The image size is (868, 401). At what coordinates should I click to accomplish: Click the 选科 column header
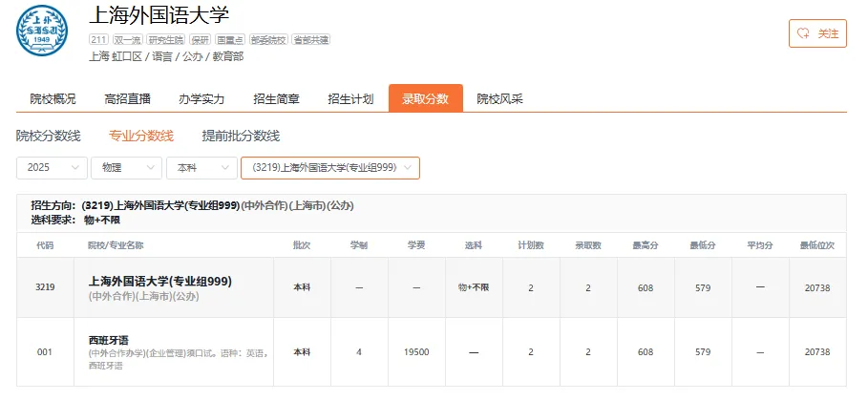click(474, 245)
